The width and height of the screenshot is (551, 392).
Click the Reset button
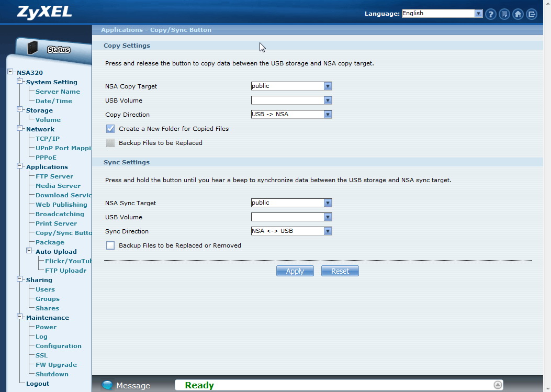(x=340, y=271)
